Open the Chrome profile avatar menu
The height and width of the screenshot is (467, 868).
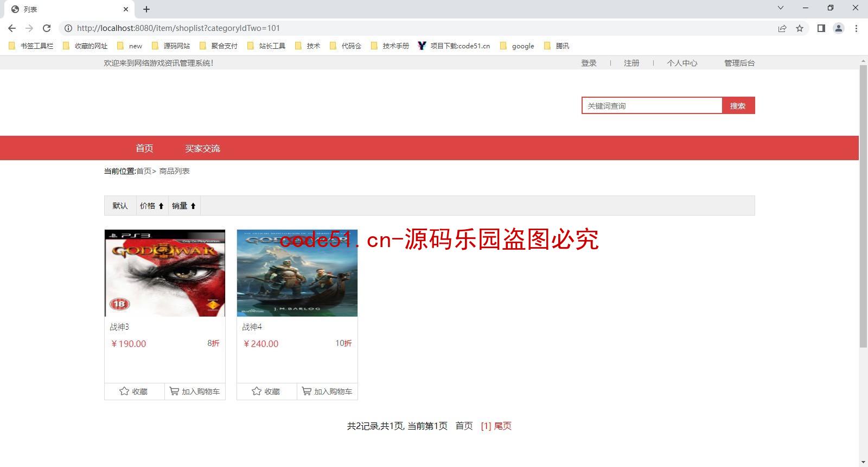click(839, 28)
